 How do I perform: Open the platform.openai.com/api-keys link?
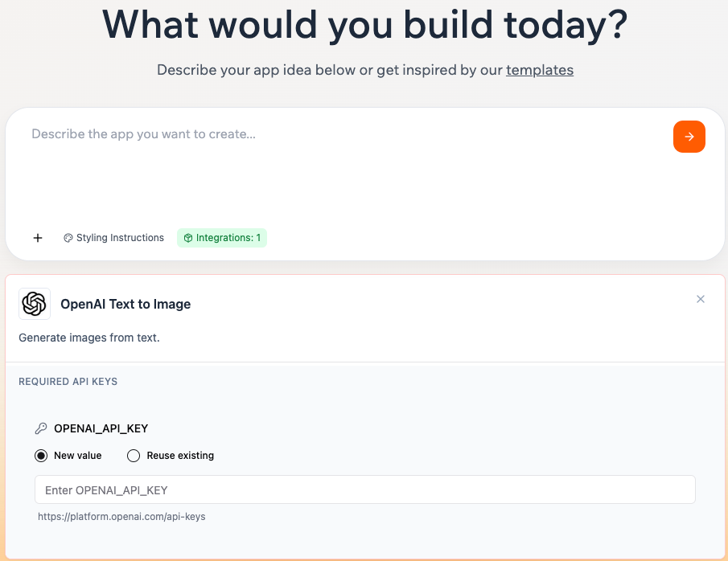[121, 516]
